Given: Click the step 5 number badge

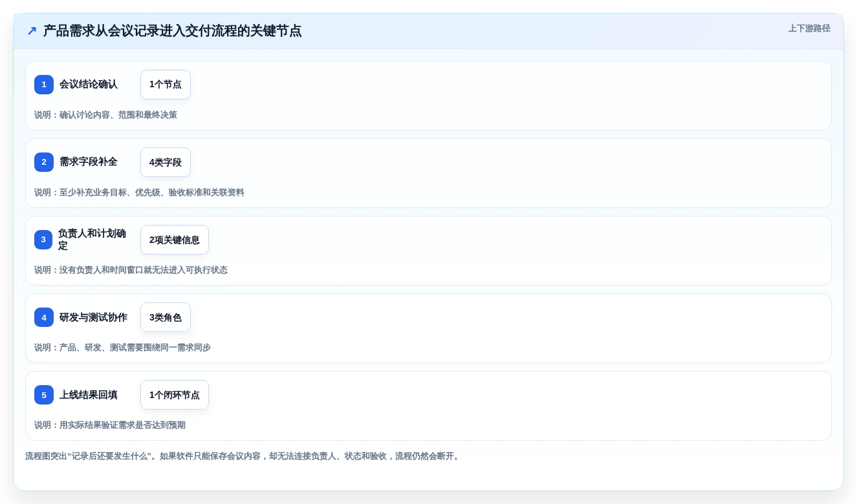Looking at the screenshot, I should (x=44, y=395).
